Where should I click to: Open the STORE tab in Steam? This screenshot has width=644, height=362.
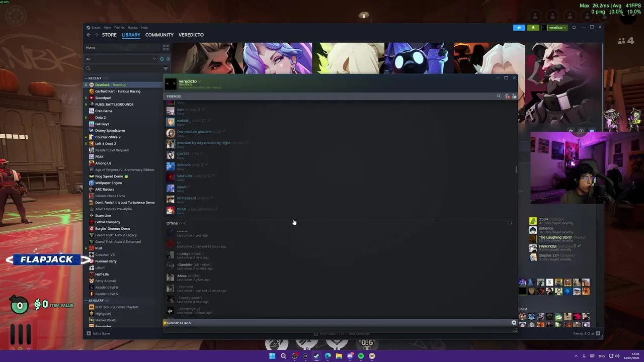[109, 35]
